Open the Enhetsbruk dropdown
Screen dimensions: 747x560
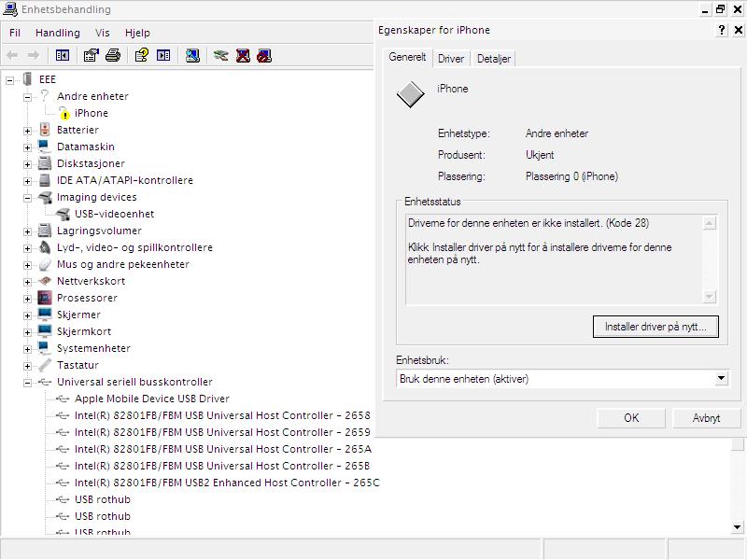click(721, 379)
